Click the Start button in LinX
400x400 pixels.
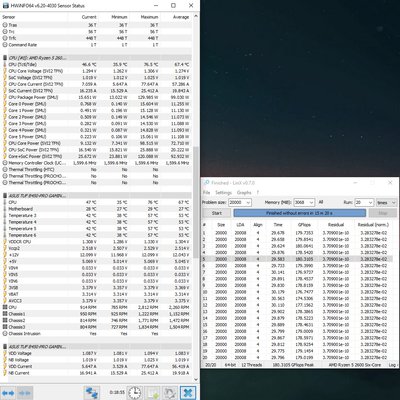(x=217, y=213)
